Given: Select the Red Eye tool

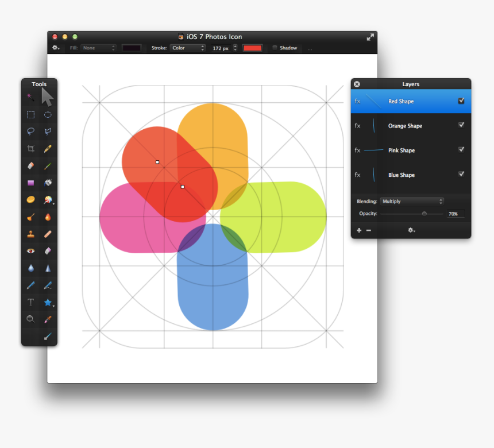Looking at the screenshot, I should point(30,251).
